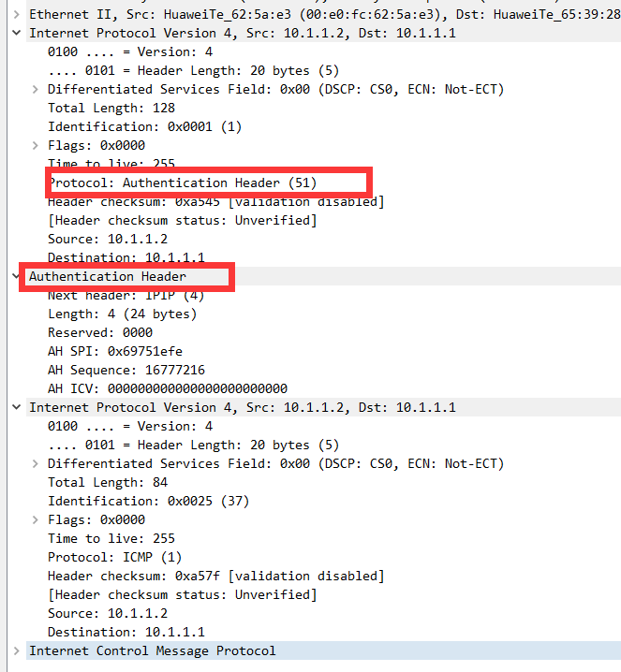Image resolution: width=621 pixels, height=672 pixels.
Task: Select Header checksum: 0xa57f row
Action: 215,576
